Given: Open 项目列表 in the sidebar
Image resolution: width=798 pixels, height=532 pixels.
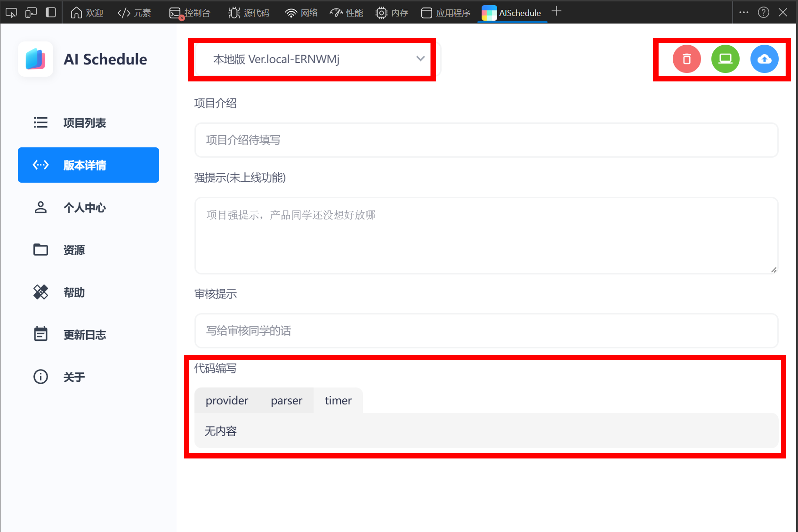Looking at the screenshot, I should click(x=85, y=123).
